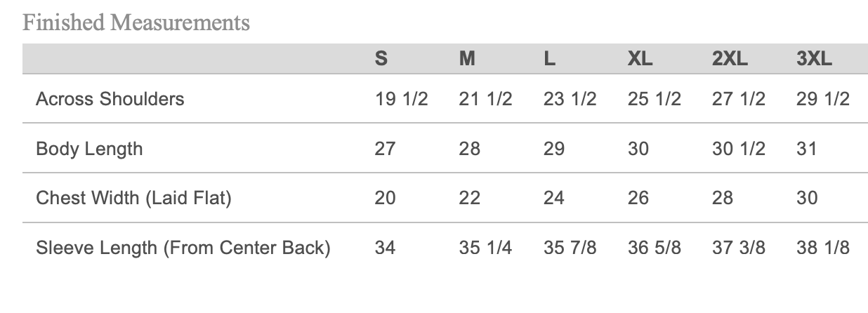Click the 25 1/2 shoulder value for XL
The height and width of the screenshot is (313, 868).
pos(654,99)
